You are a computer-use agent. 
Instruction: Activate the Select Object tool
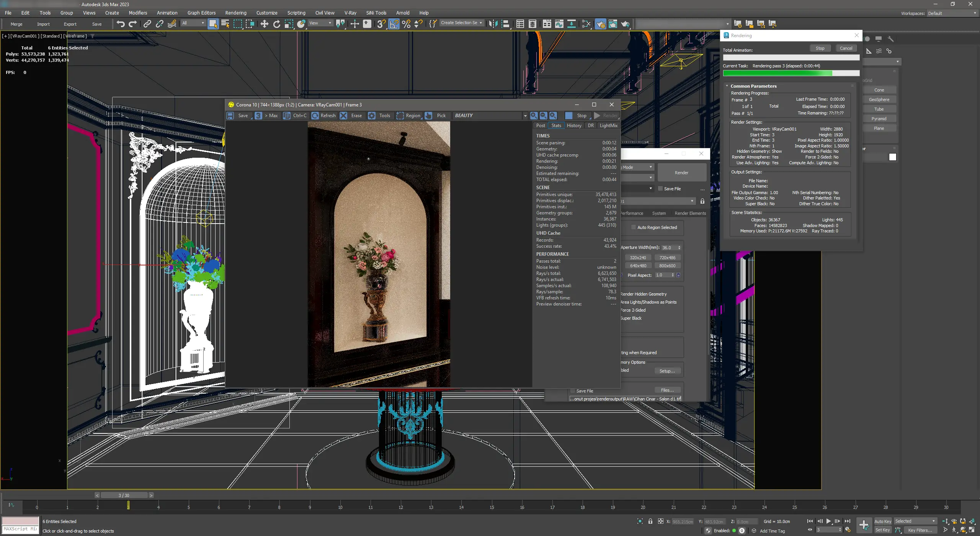coord(213,24)
